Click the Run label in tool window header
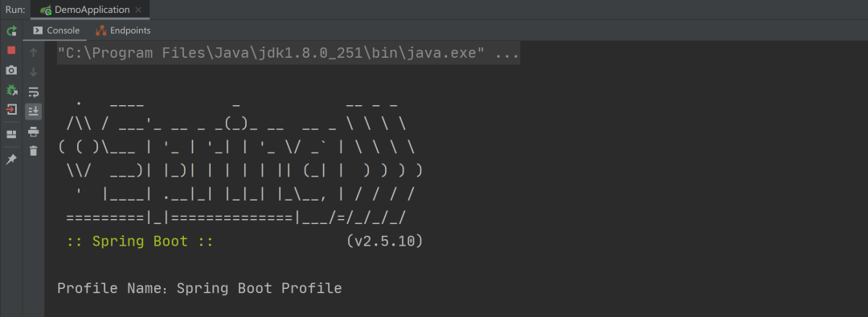 (15, 10)
